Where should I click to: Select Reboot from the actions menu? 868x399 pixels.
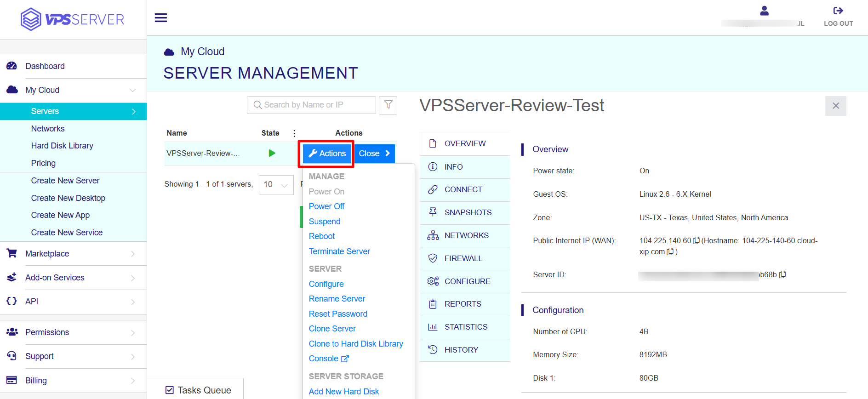[322, 236]
